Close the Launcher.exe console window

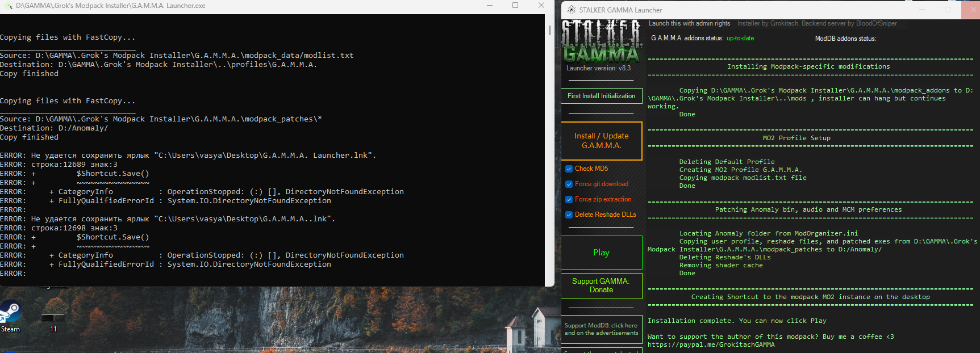(x=541, y=6)
